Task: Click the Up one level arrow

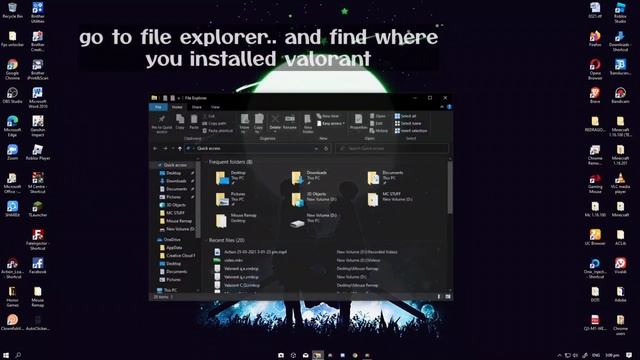Action: [180, 149]
